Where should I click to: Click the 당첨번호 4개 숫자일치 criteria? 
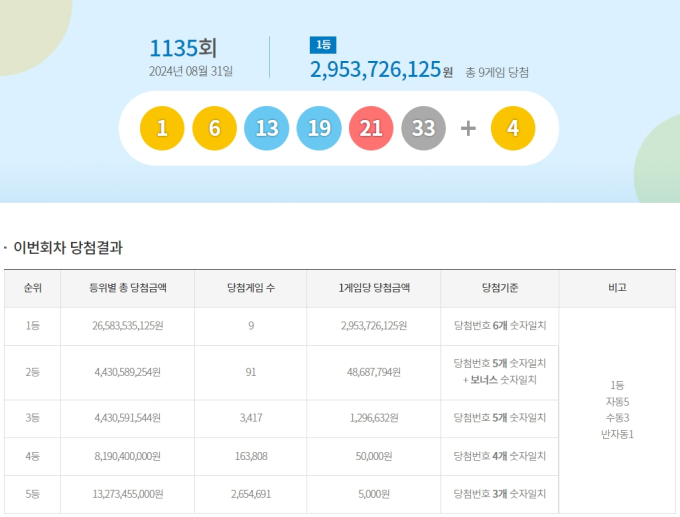500,456
